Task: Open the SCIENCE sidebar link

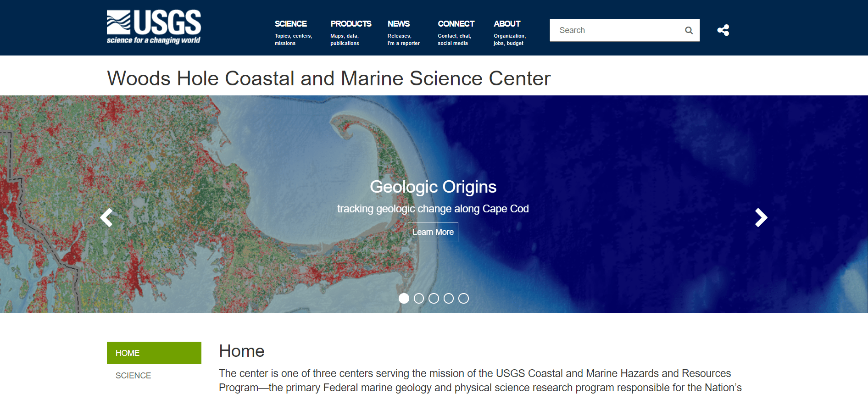Action: click(133, 375)
